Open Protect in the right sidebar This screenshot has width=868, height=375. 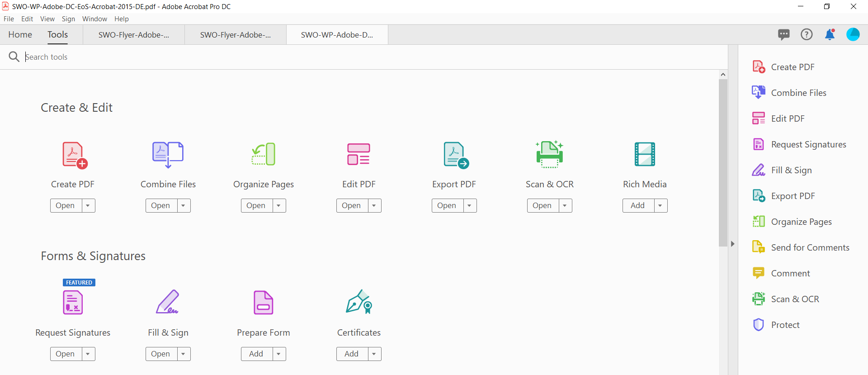click(x=785, y=325)
